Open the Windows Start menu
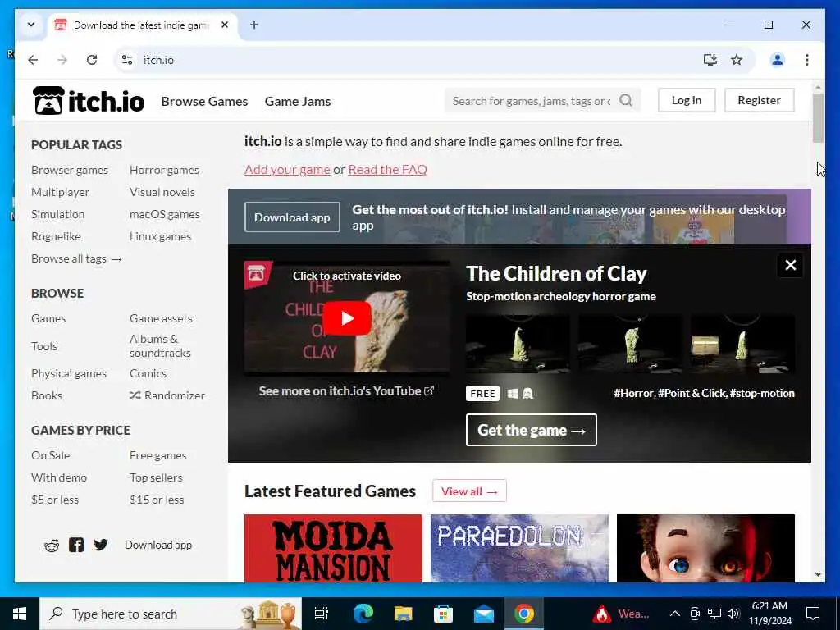 [20, 614]
